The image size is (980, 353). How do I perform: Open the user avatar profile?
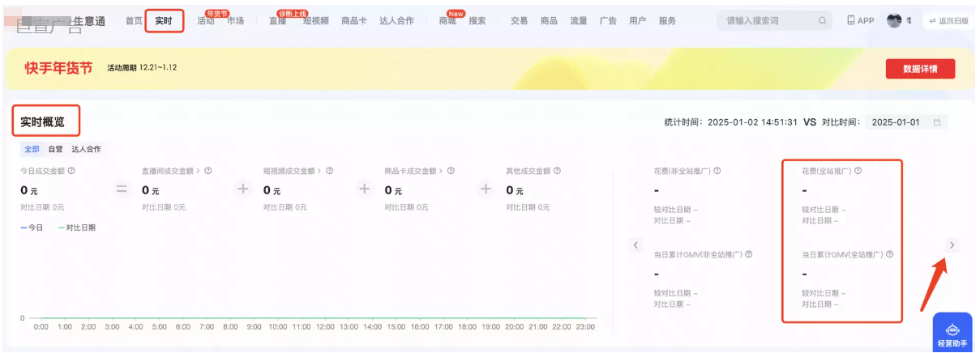[894, 20]
